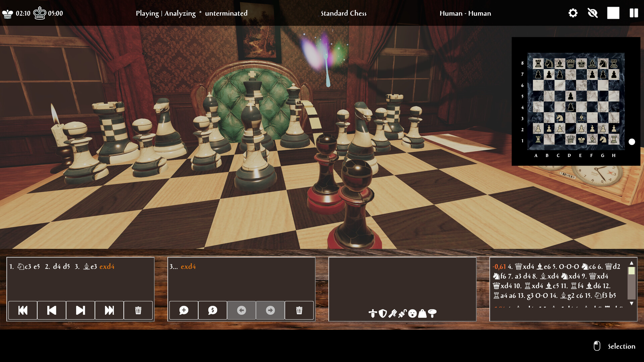Click the dollar/coin annotation icon

point(212,310)
